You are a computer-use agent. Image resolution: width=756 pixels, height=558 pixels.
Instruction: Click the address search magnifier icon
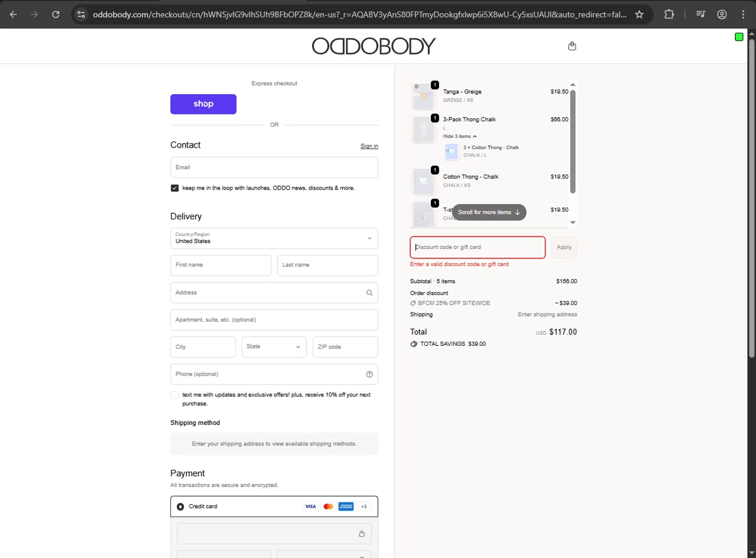tap(369, 293)
